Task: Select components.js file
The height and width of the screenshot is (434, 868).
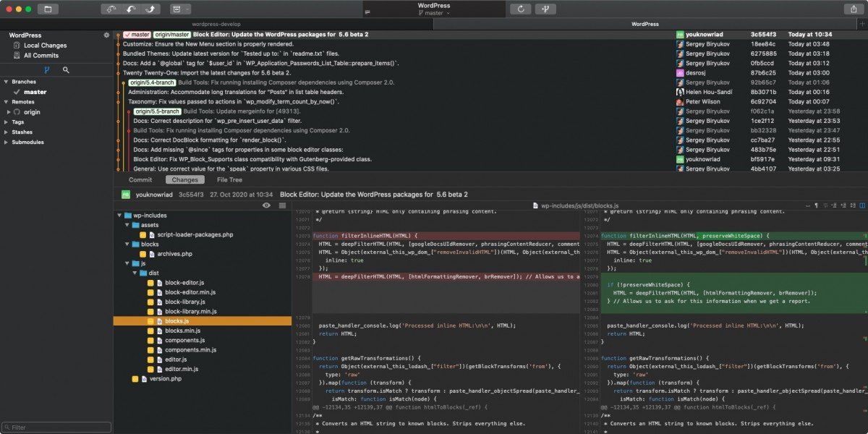Action: 185,340
